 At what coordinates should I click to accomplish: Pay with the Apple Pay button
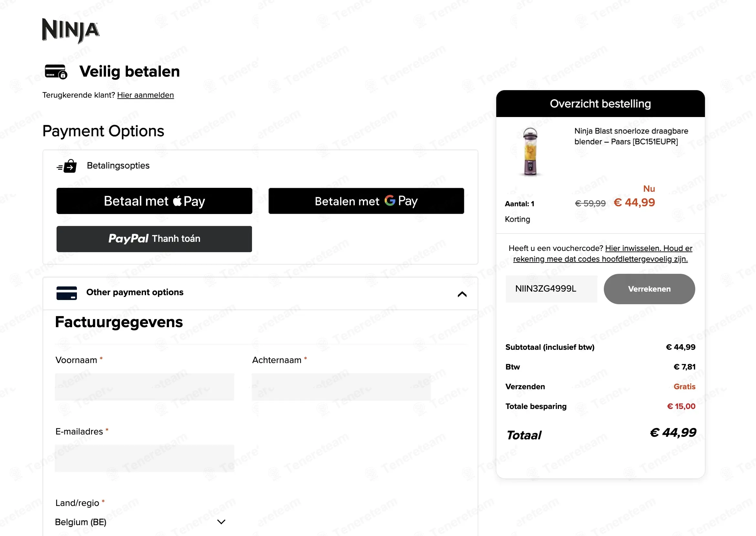coord(154,201)
